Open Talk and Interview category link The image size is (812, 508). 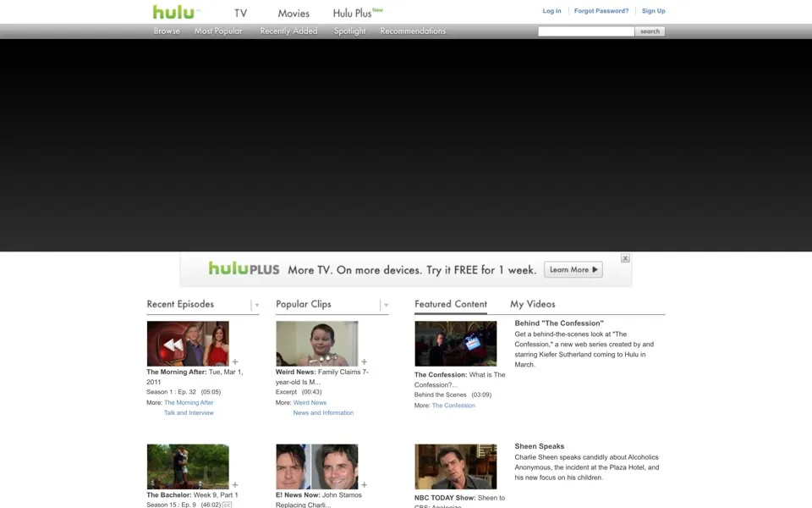coord(189,413)
